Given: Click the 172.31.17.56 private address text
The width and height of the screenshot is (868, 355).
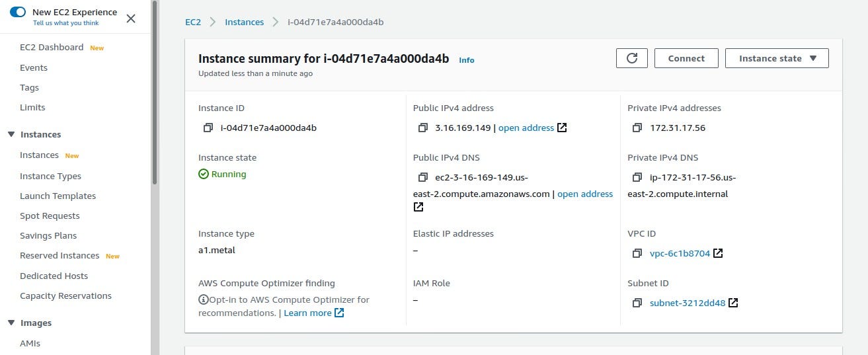Looking at the screenshot, I should (678, 128).
